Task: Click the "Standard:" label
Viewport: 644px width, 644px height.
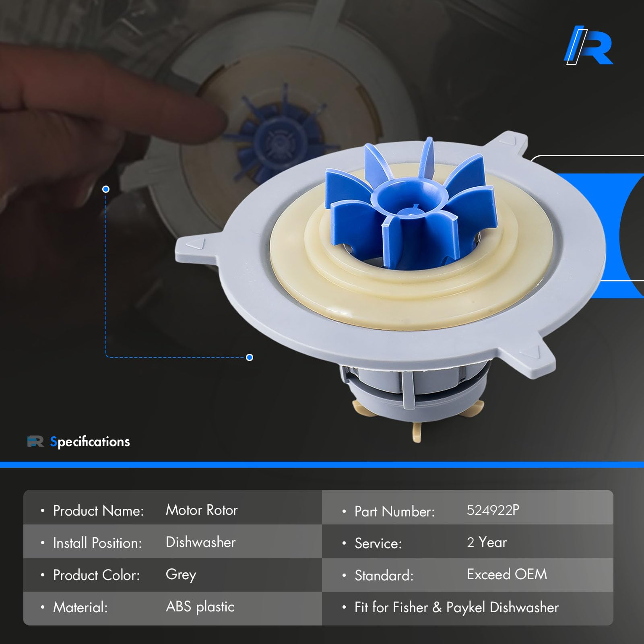Action: [384, 576]
